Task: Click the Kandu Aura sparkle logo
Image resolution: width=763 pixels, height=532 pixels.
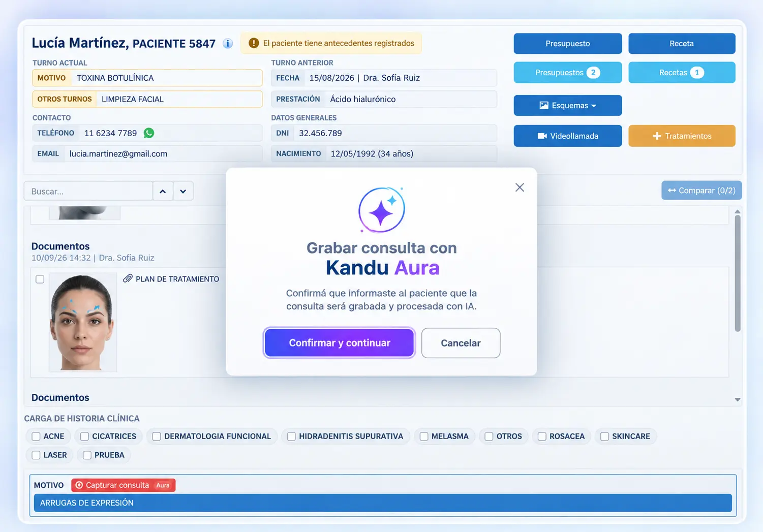Action: pyautogui.click(x=381, y=210)
